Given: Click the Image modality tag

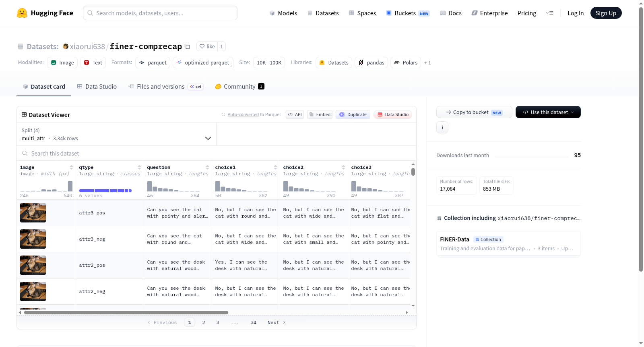Looking at the screenshot, I should [x=62, y=62].
